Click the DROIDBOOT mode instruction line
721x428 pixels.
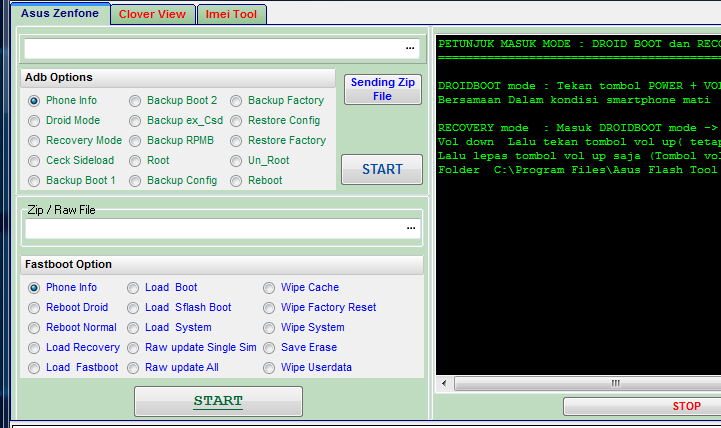(579, 86)
